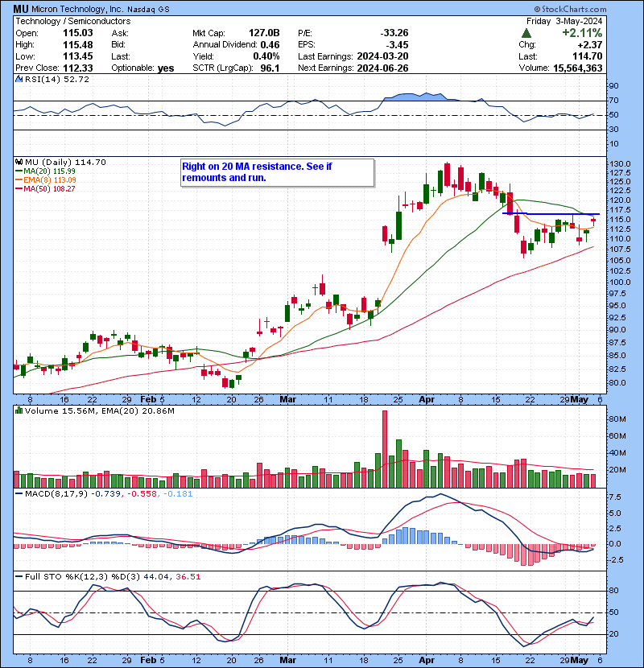Click the SCTR (LrgCap) value 96.1
The height and width of the screenshot is (668, 644).
(270, 68)
